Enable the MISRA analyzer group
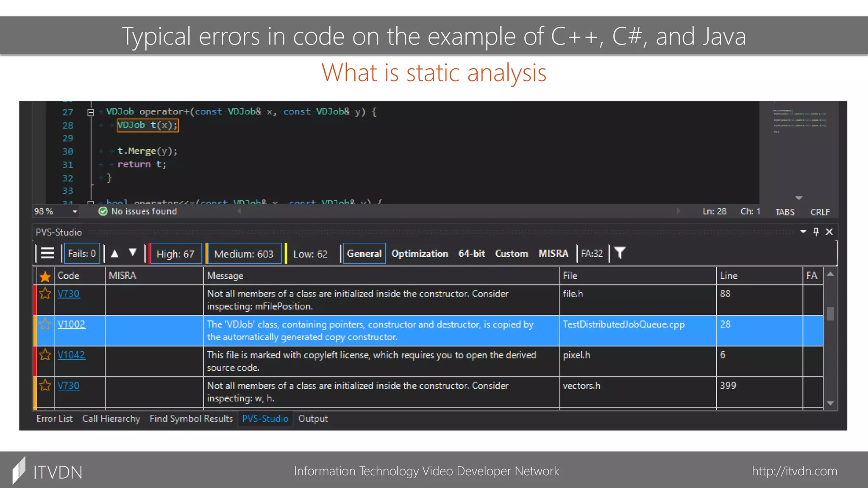This screenshot has height=488, width=868. coord(553,253)
